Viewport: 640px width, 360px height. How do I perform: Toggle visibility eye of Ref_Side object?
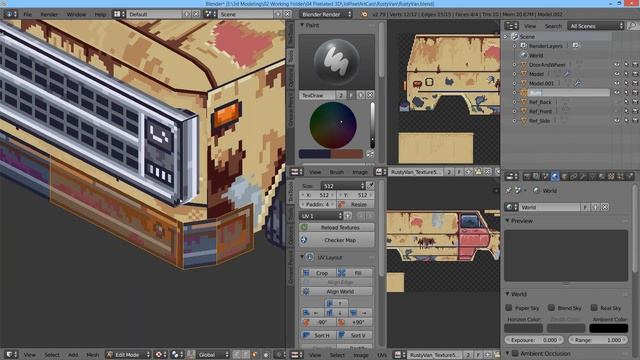617,121
